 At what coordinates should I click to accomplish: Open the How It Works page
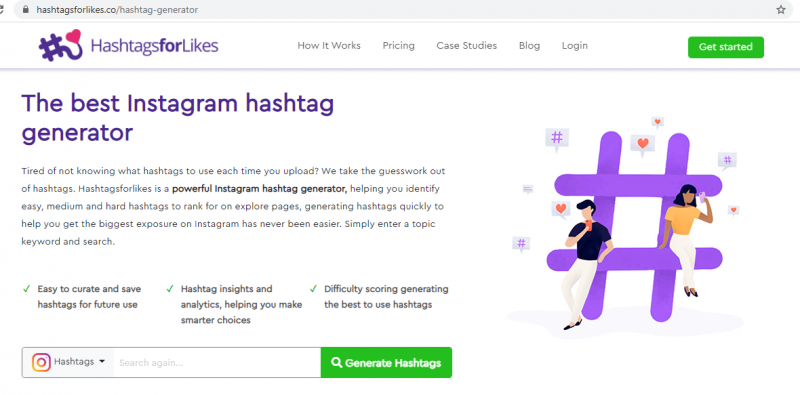tap(329, 46)
